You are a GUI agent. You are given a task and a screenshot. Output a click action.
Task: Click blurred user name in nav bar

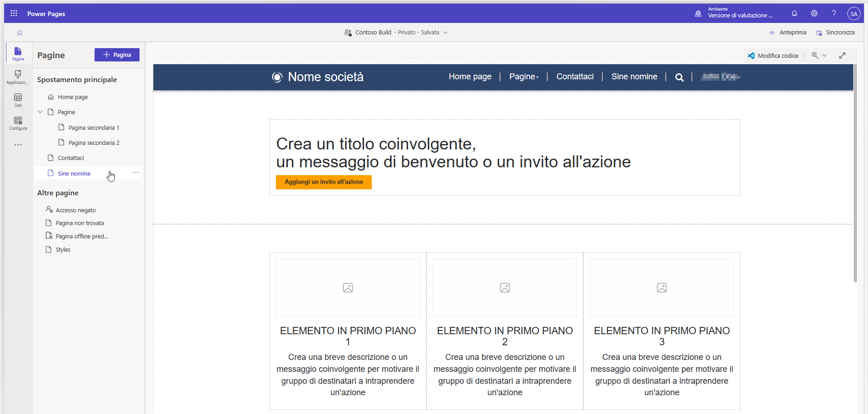click(720, 77)
